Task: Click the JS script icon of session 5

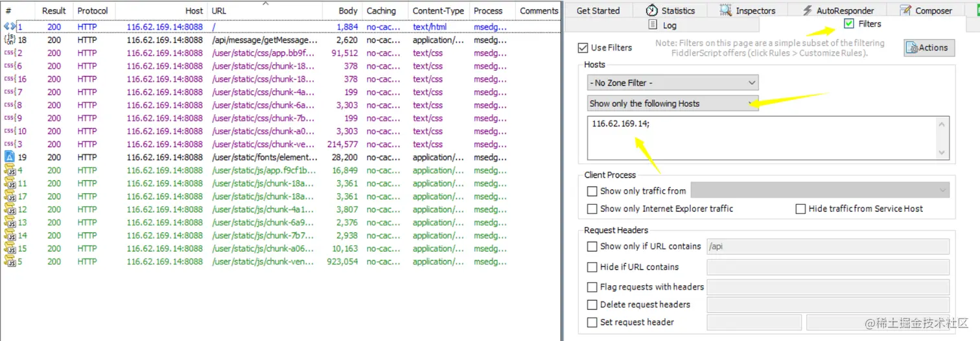Action: coord(10,261)
